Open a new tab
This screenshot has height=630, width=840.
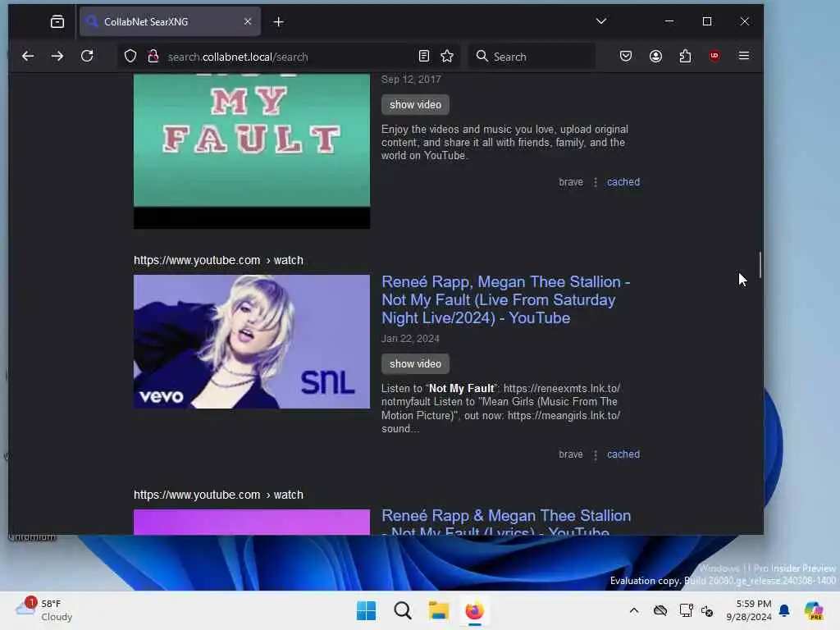(x=279, y=22)
